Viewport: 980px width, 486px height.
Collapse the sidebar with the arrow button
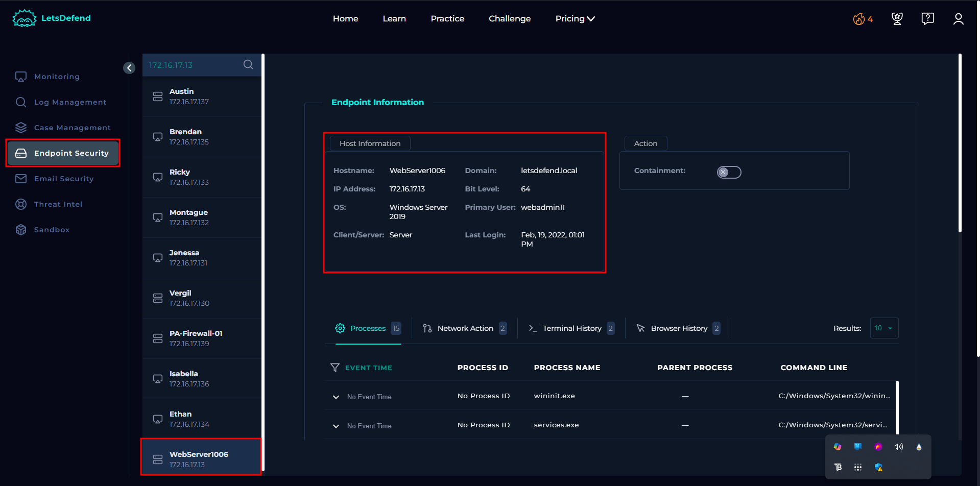(x=129, y=68)
